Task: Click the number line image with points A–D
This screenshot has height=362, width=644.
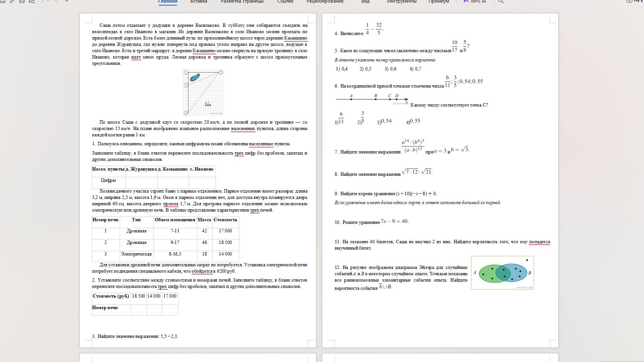Action: (372, 99)
